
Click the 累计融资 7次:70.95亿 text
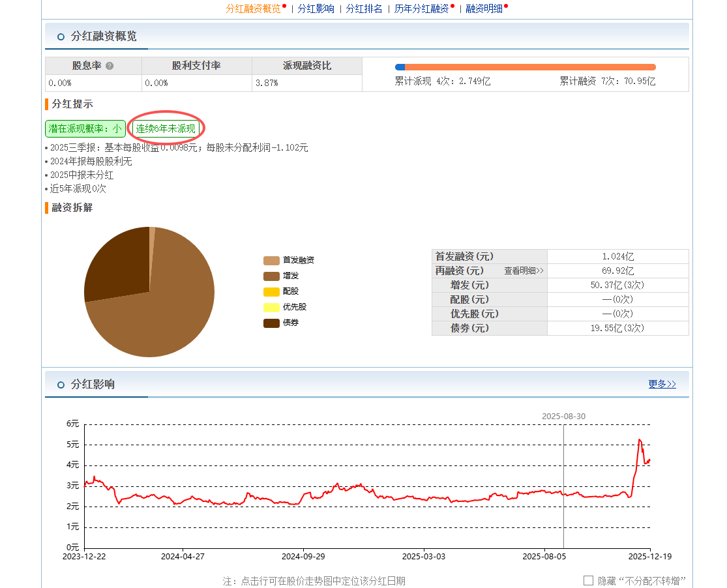[608, 81]
